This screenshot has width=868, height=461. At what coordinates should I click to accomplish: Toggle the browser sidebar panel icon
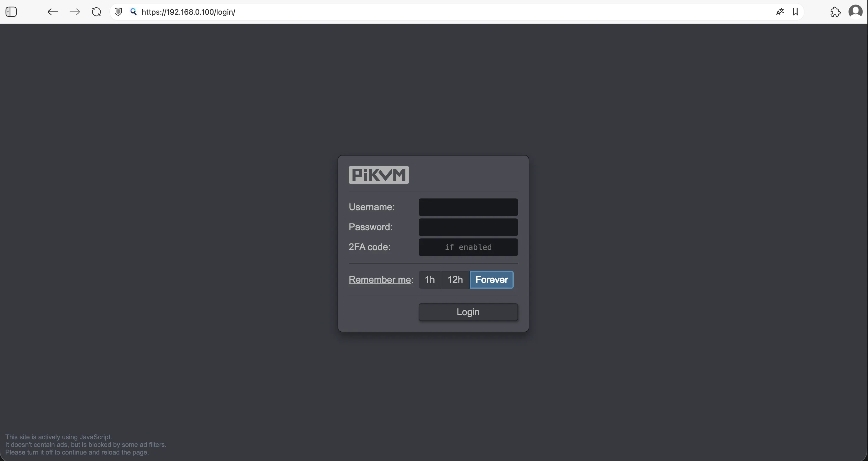click(11, 12)
